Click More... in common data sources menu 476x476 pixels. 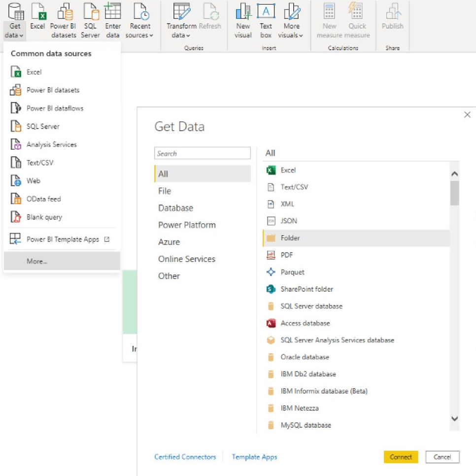[x=37, y=261]
